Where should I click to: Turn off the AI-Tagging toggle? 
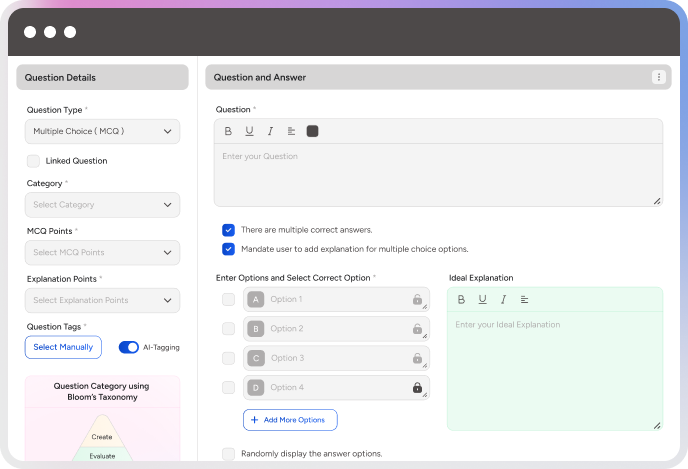coord(129,347)
